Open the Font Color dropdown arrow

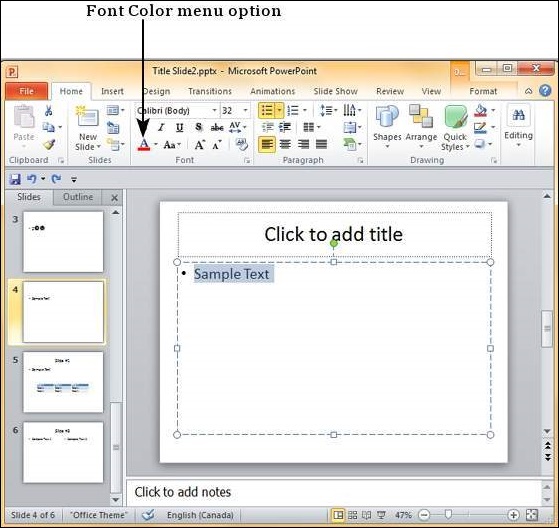click(x=156, y=144)
